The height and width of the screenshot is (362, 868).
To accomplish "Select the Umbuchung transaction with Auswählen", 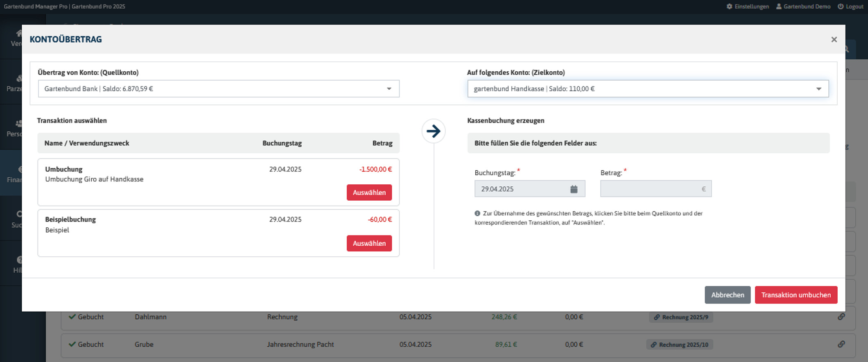I will [369, 192].
